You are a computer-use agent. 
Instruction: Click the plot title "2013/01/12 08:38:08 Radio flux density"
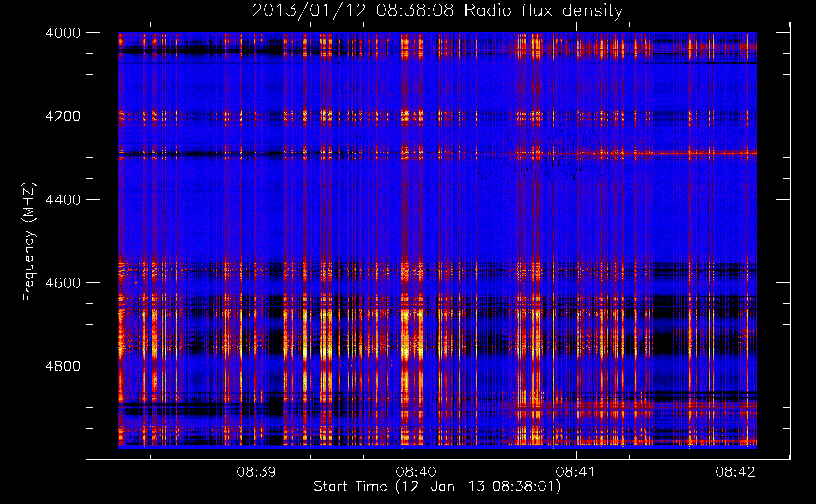click(x=437, y=10)
